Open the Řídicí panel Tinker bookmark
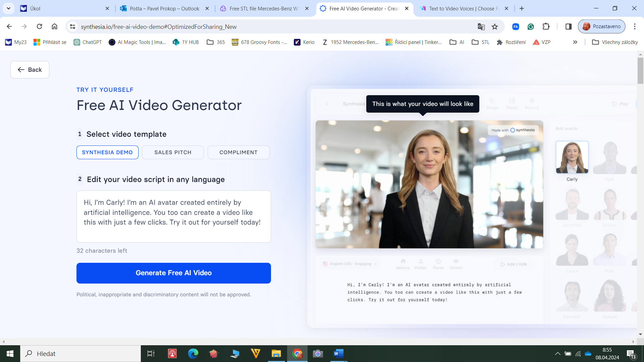Viewport: 644px width, 362px height. click(414, 42)
